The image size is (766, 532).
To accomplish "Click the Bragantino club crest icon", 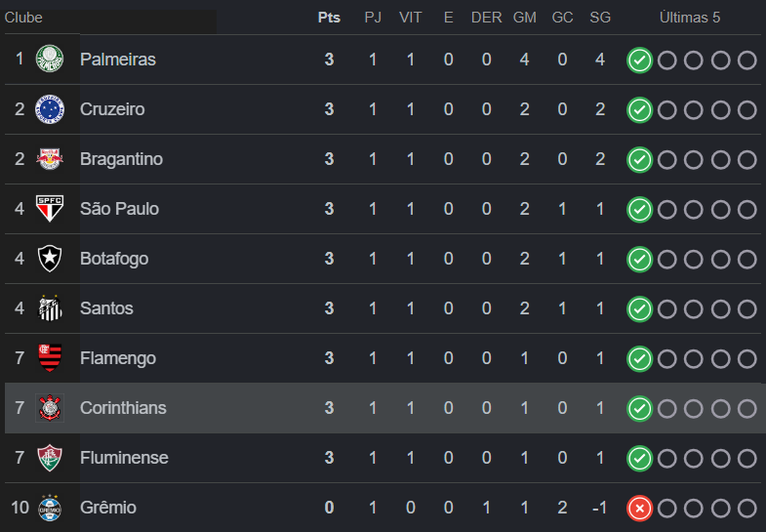I will [49, 159].
